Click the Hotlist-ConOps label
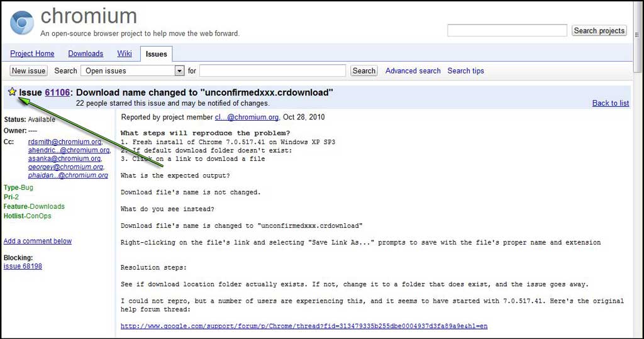This screenshot has width=644, height=339. (x=28, y=216)
